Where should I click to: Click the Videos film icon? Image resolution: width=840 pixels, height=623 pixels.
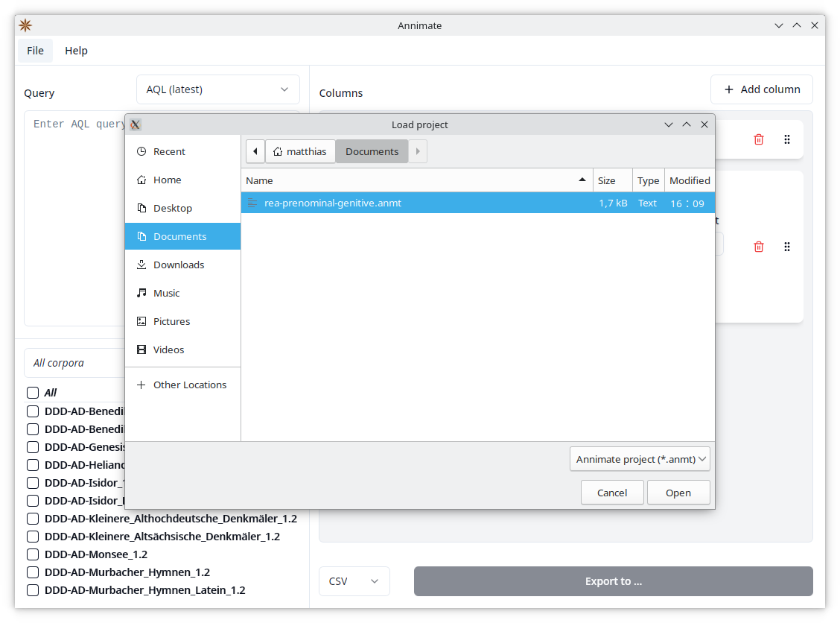(141, 350)
